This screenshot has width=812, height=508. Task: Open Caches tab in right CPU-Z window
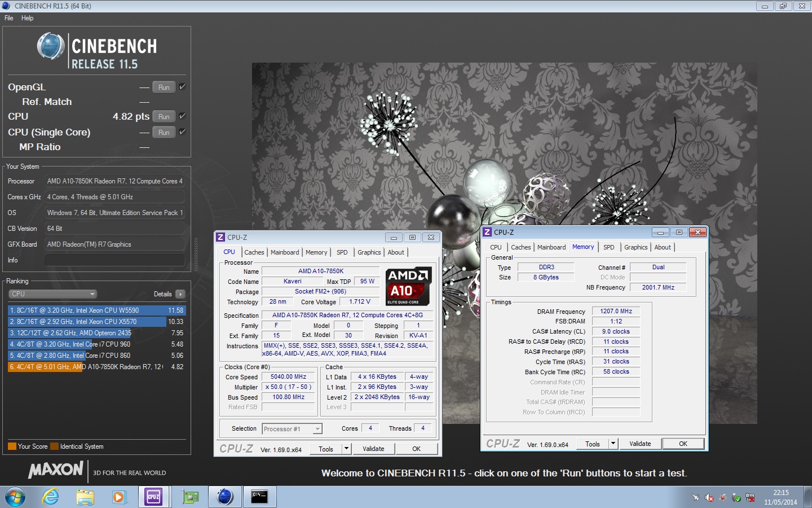pos(521,247)
